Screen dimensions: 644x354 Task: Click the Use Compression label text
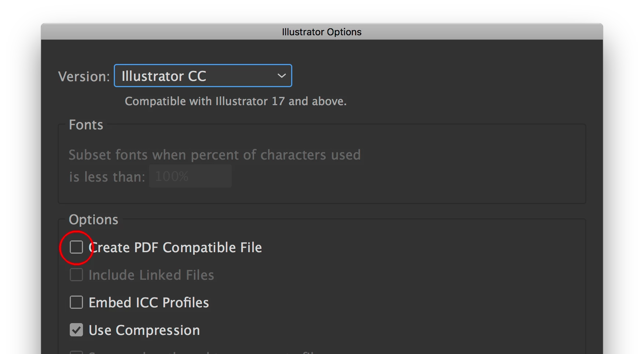(x=144, y=330)
